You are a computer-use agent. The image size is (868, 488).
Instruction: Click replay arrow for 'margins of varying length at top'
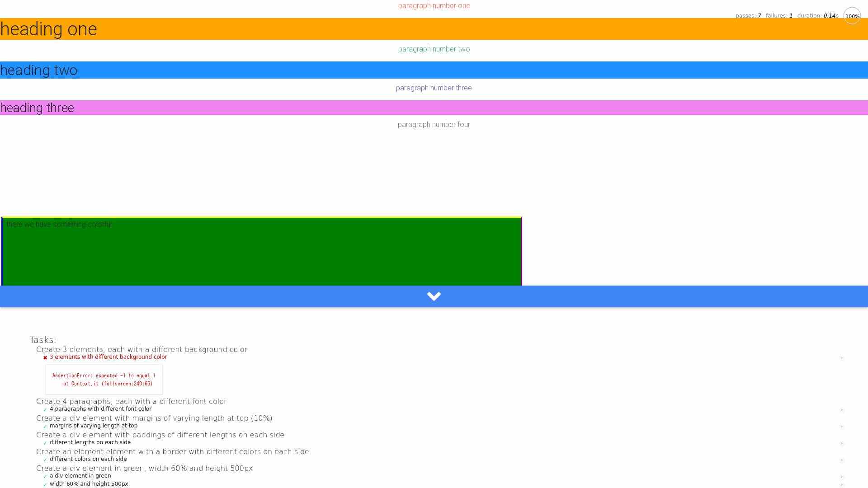click(x=842, y=427)
